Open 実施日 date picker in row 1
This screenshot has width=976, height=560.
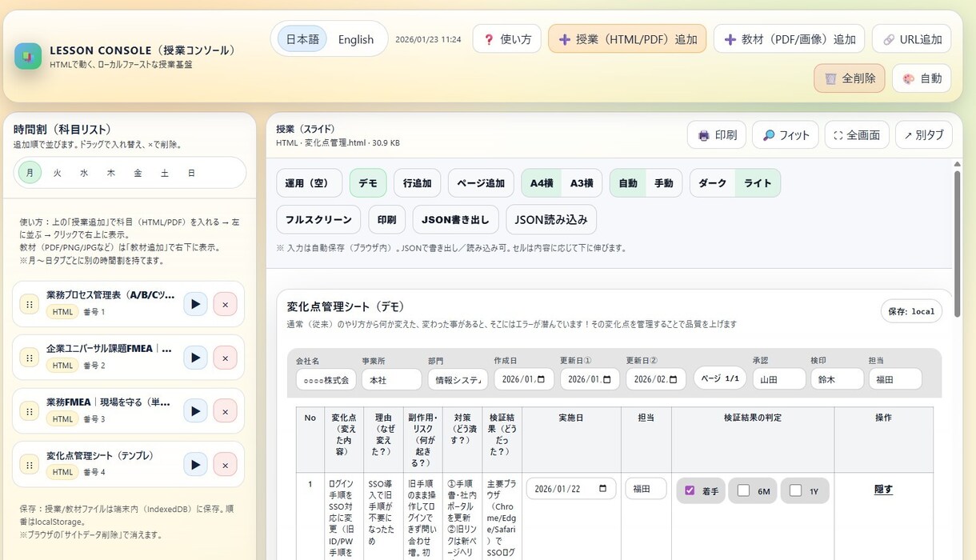pyautogui.click(x=602, y=489)
